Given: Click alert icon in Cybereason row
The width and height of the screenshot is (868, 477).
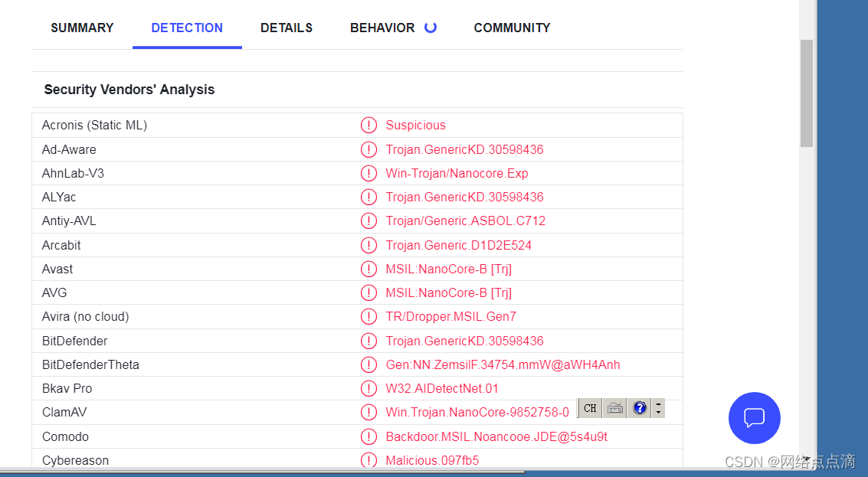Looking at the screenshot, I should (368, 460).
